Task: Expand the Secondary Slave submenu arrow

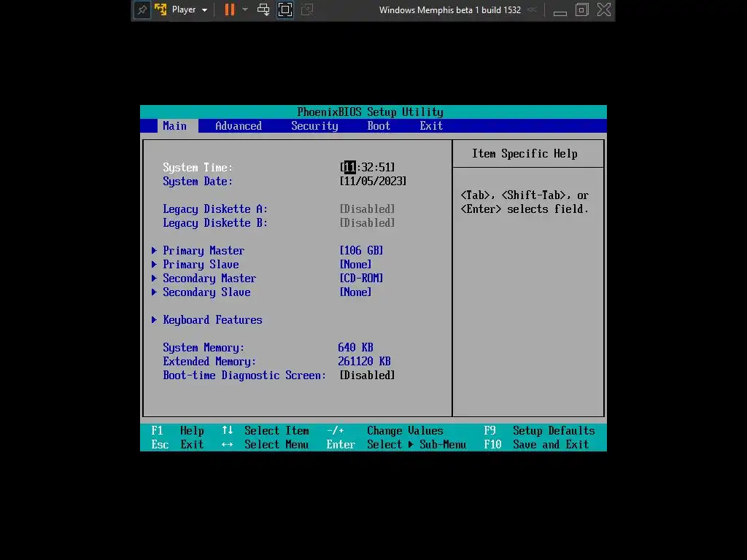Action: pos(154,292)
